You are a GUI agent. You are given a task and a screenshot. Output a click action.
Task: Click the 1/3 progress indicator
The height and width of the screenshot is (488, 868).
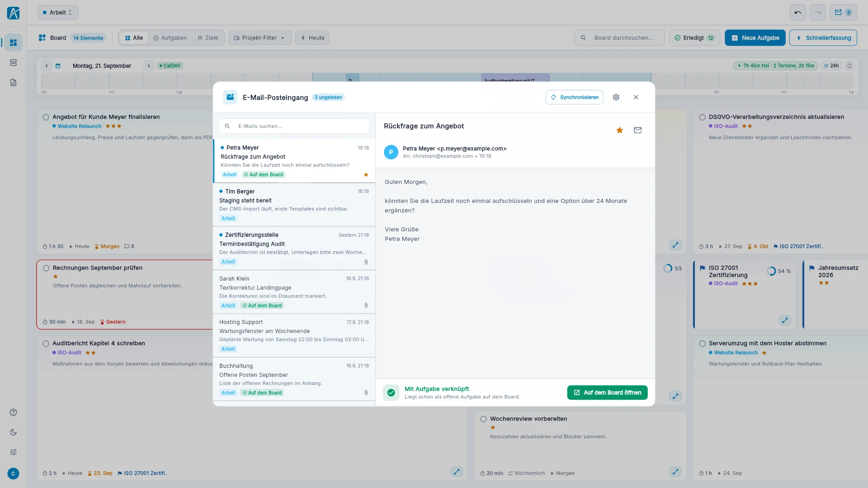click(672, 268)
